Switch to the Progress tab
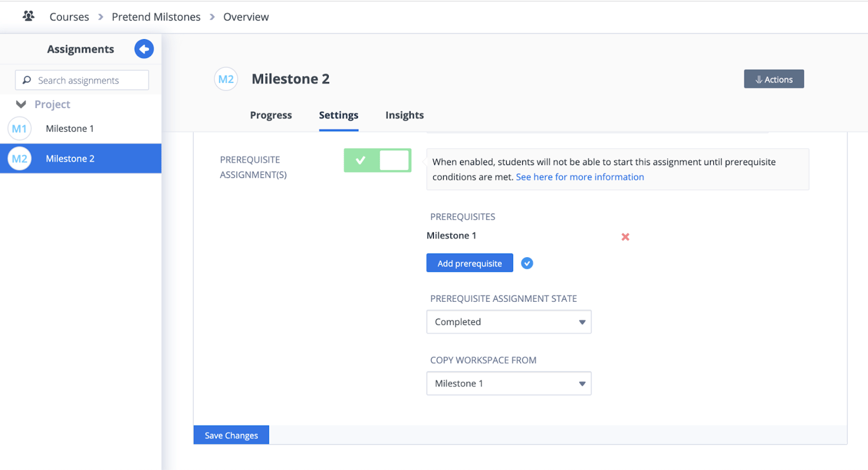 pyautogui.click(x=271, y=115)
